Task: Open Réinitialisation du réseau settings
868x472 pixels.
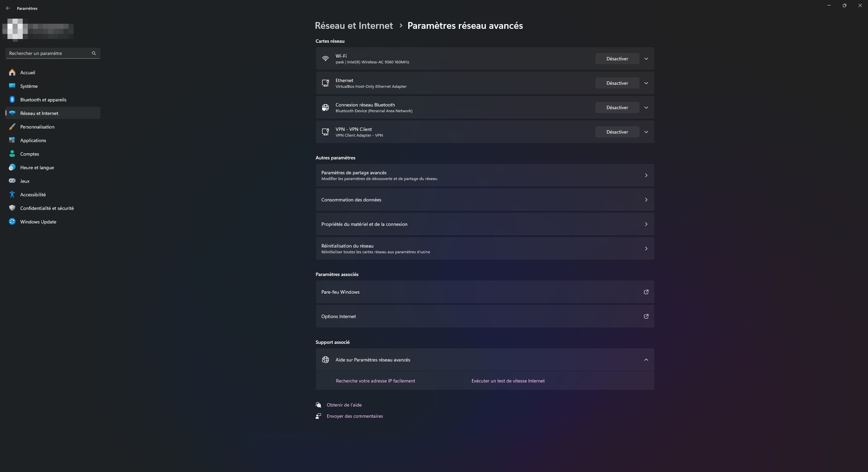Action: click(485, 249)
